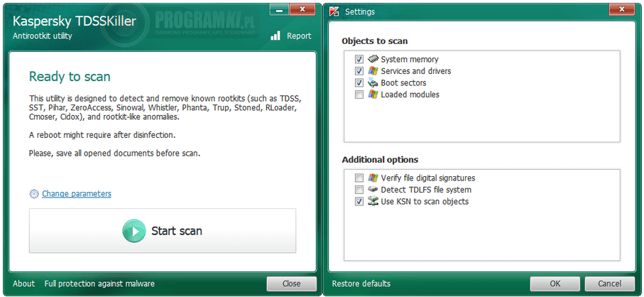Click Restore defaults in Settings
This screenshot has width=644, height=297.
(x=361, y=283)
